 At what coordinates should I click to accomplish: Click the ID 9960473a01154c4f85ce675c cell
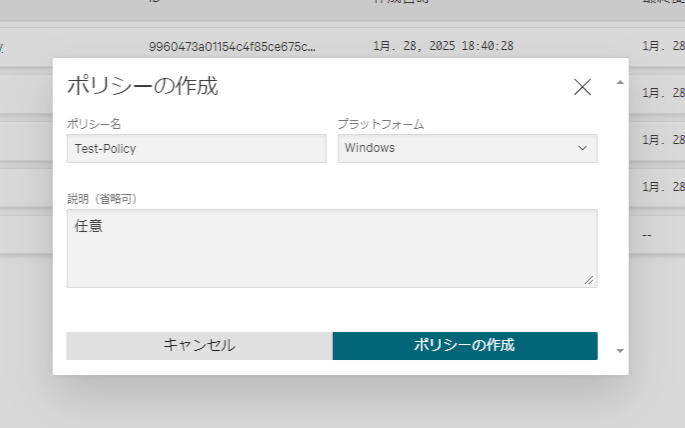(x=232, y=46)
